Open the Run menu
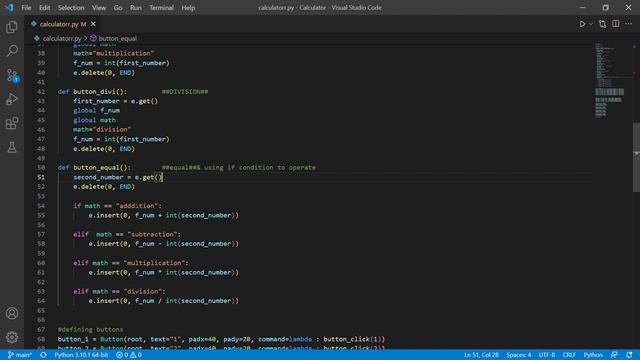This screenshot has height=360, width=640. 136,8
